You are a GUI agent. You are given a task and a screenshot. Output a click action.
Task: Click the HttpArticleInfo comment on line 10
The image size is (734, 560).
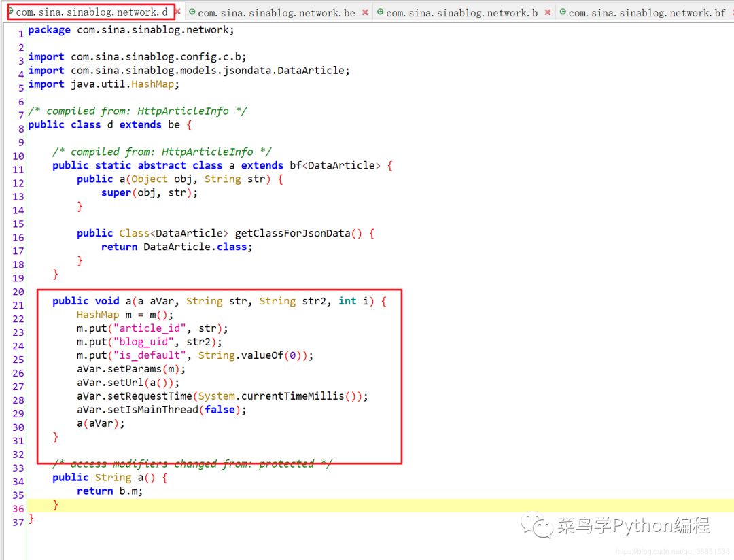[162, 152]
